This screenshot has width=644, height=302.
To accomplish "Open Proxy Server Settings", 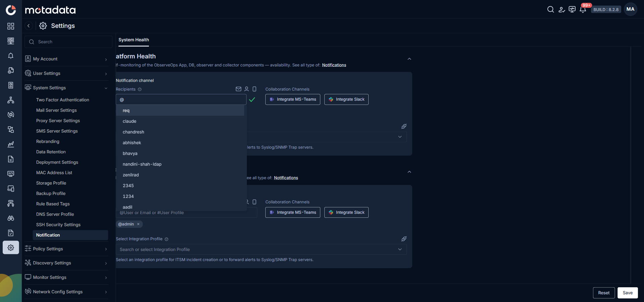I will point(58,120).
